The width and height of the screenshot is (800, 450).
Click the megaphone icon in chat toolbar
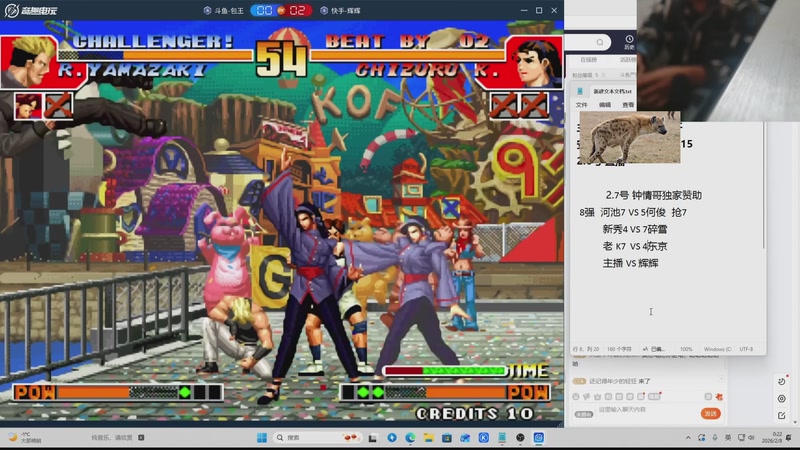pyautogui.click(x=587, y=396)
